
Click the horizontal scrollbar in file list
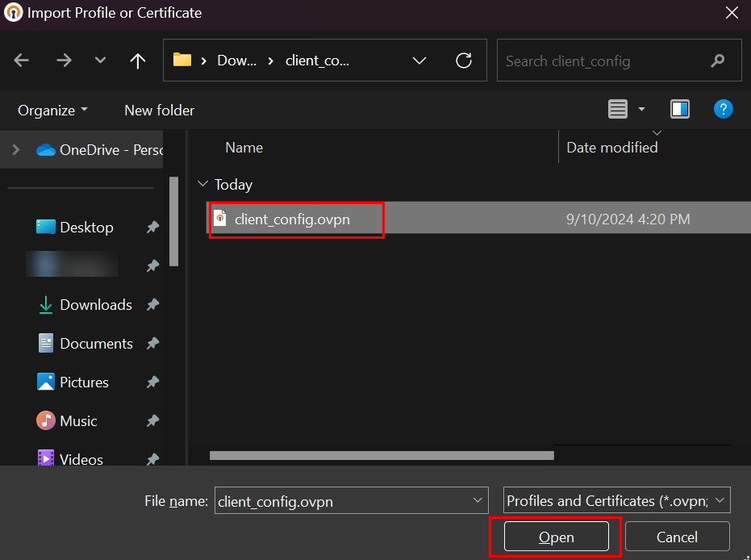point(382,455)
